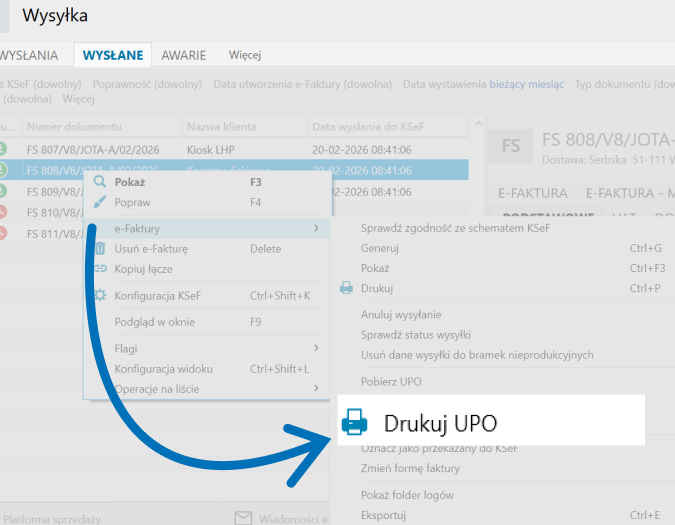Click the magnifier icon beside Pokaż

(x=100, y=183)
